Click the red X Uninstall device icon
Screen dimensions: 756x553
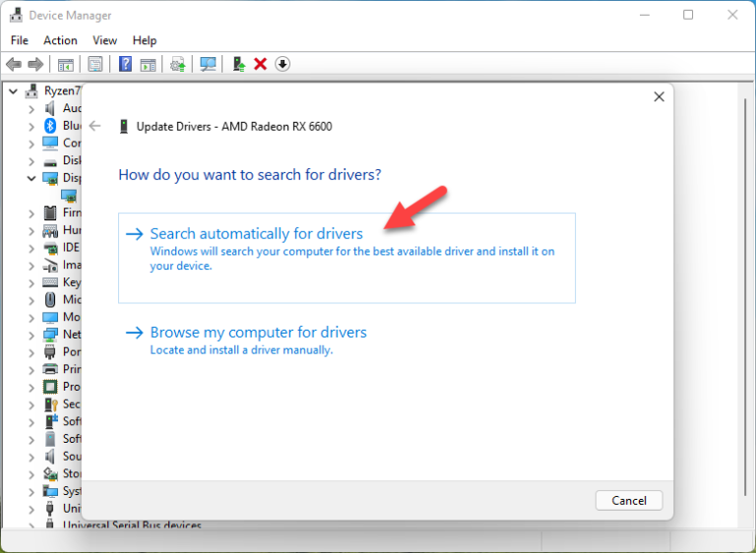coord(260,64)
